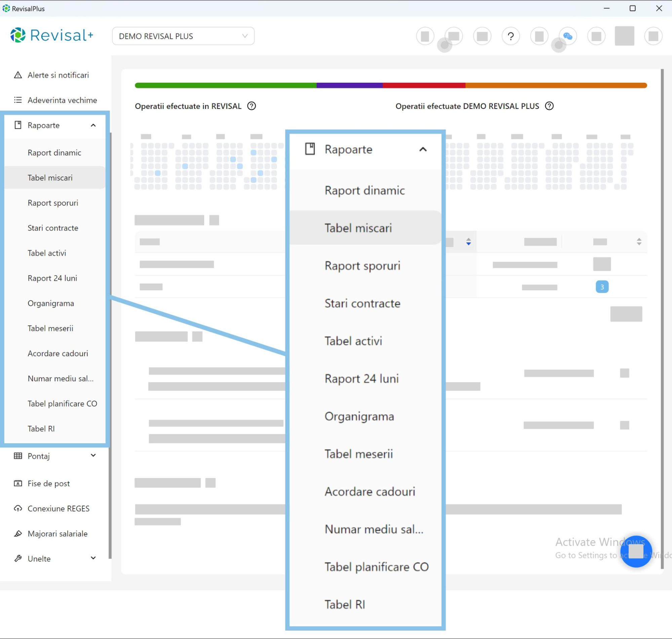Click the Conexiune REGES cloud icon
This screenshot has height=639, width=672.
point(18,509)
